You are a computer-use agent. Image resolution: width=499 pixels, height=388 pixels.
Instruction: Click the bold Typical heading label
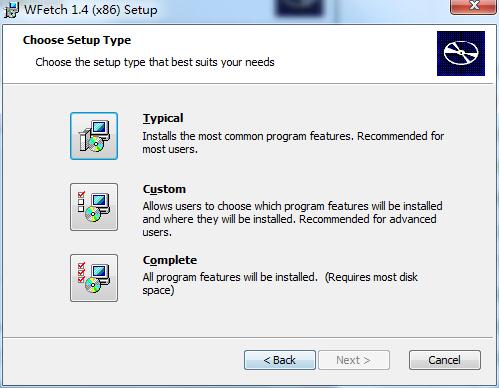click(x=163, y=118)
